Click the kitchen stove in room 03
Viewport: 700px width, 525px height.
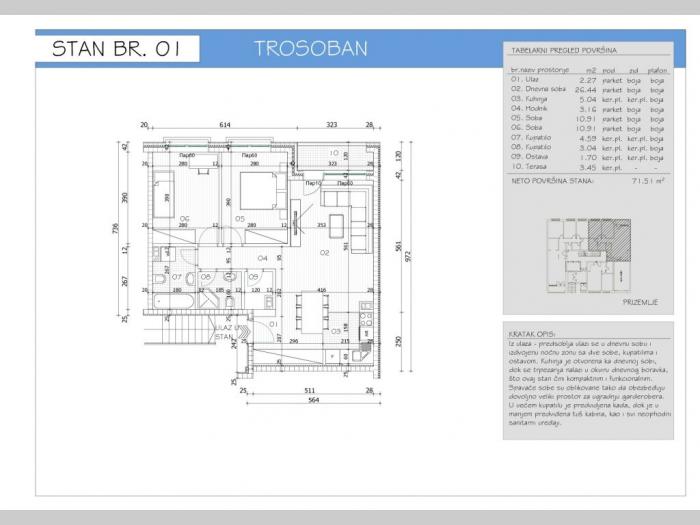pos(367,319)
